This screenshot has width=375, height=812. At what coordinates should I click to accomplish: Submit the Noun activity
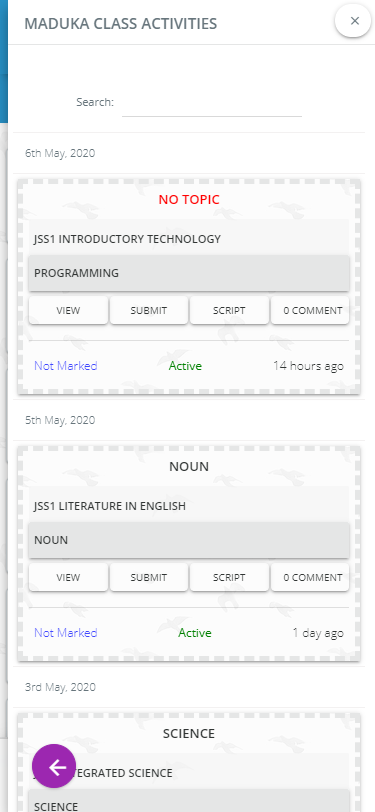(x=149, y=577)
